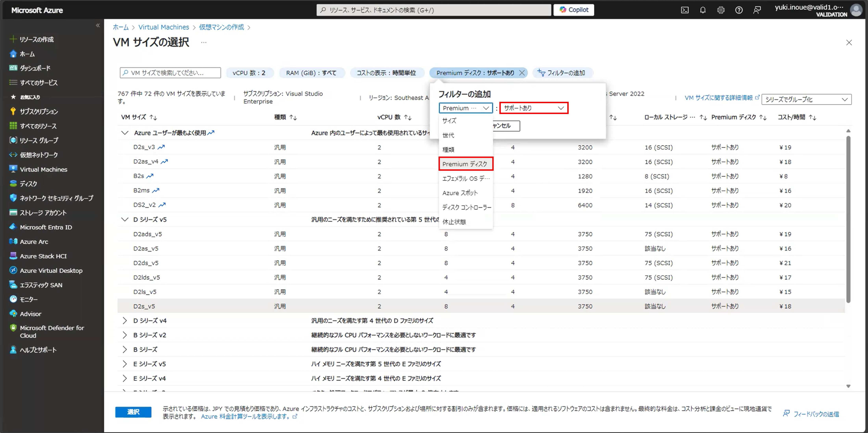Open ネットワーク セキュリティ グループ in sidebar
The height and width of the screenshot is (433, 868).
(56, 198)
